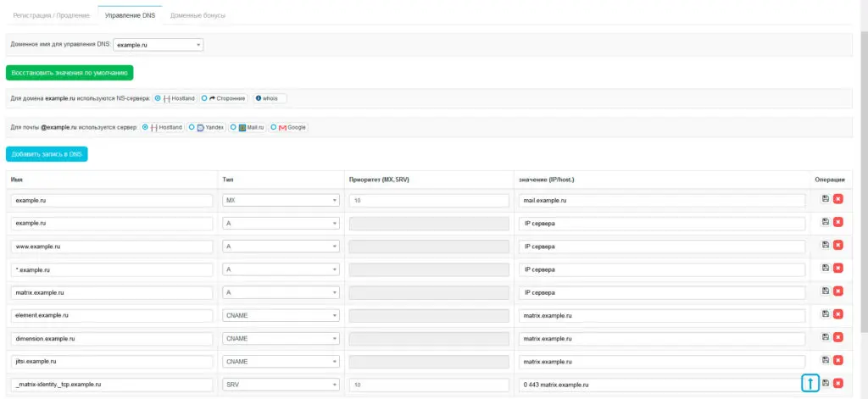Delete the www.example.ru record
The width and height of the screenshot is (868, 399).
tap(838, 245)
